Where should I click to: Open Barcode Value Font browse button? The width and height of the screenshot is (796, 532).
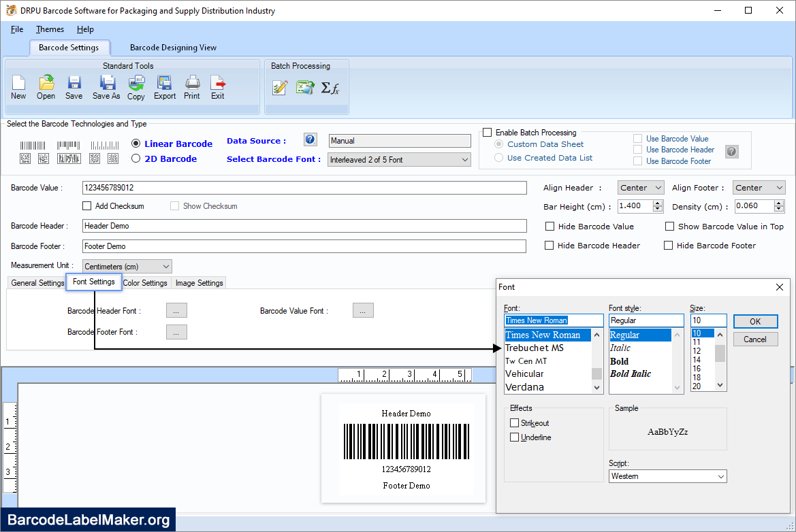[363, 310]
